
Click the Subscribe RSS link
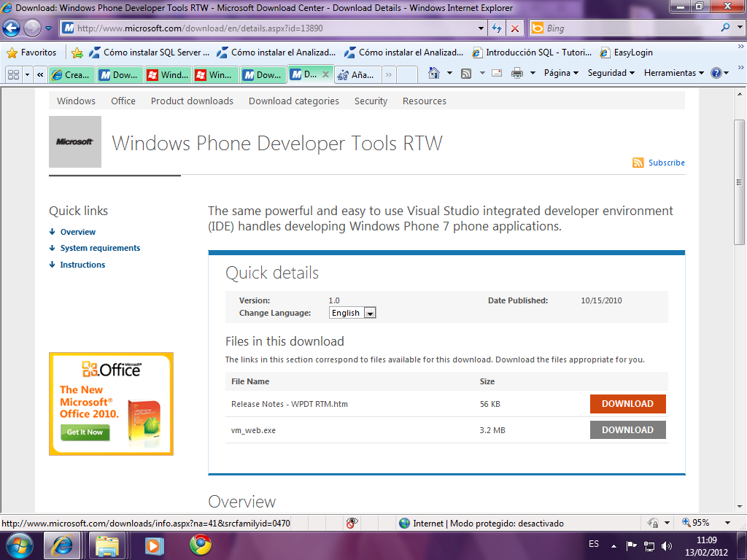[x=666, y=163]
